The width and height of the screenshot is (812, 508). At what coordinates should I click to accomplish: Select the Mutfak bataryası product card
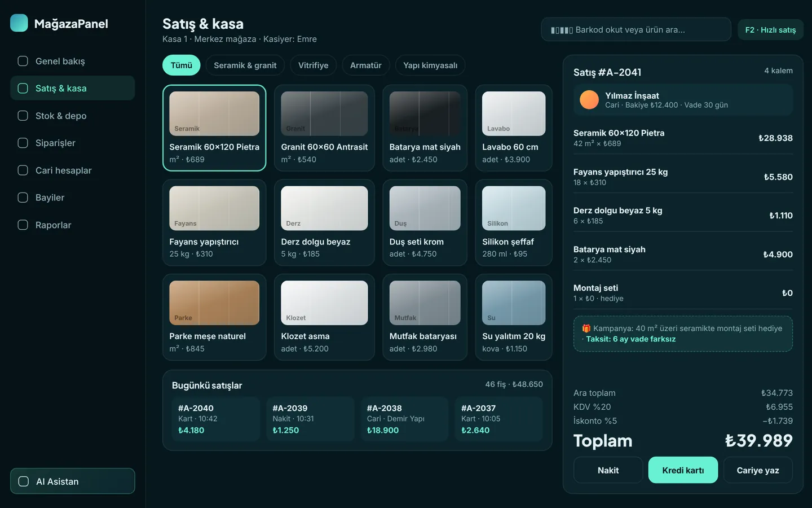[x=425, y=317]
